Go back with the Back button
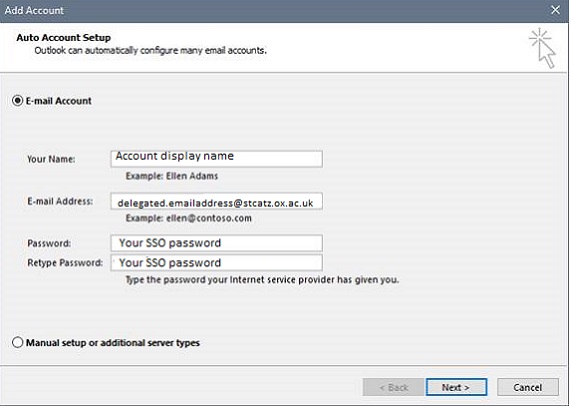571x406 pixels. tap(394, 387)
